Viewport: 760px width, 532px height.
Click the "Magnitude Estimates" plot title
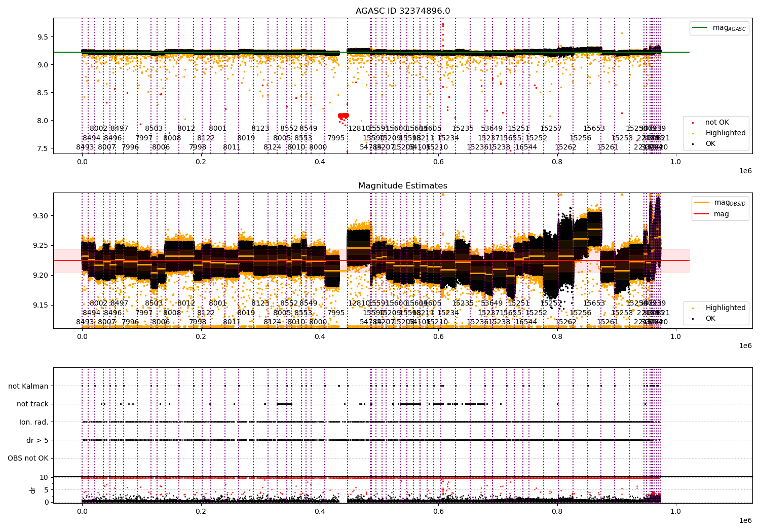click(x=403, y=186)
